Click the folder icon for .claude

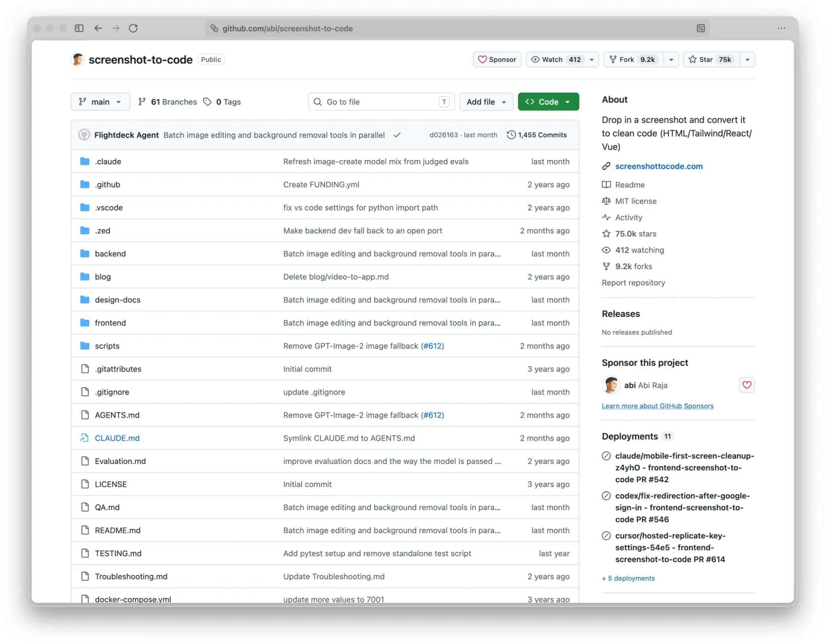click(x=85, y=161)
